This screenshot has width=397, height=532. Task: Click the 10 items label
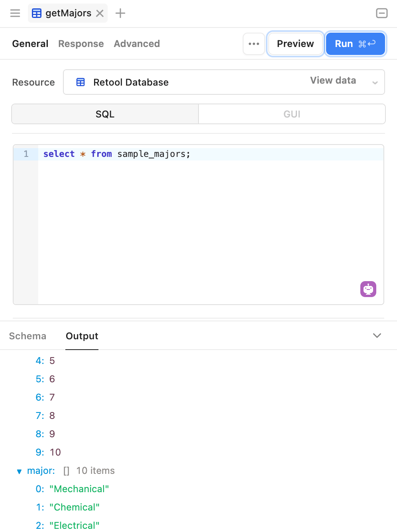pyautogui.click(x=96, y=471)
